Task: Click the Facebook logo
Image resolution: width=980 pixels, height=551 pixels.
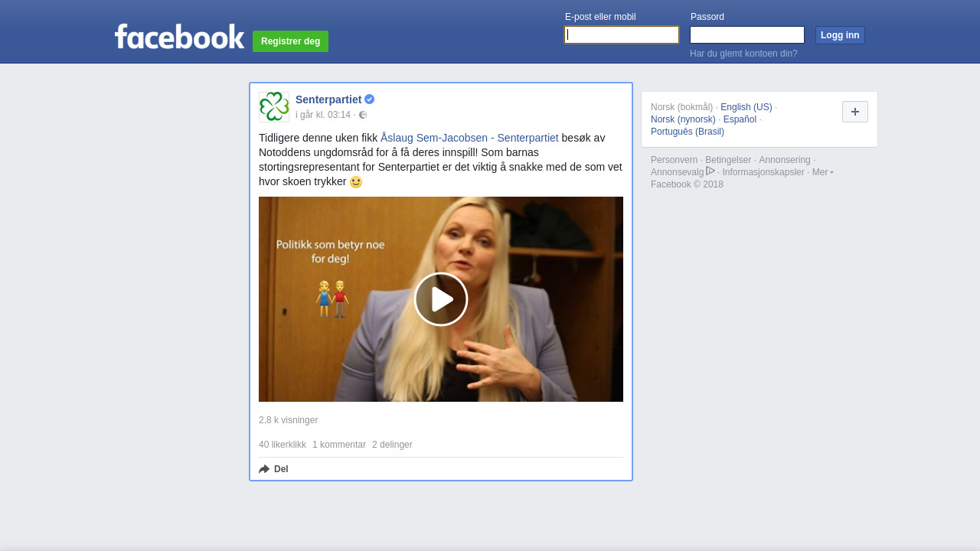Action: (179, 36)
